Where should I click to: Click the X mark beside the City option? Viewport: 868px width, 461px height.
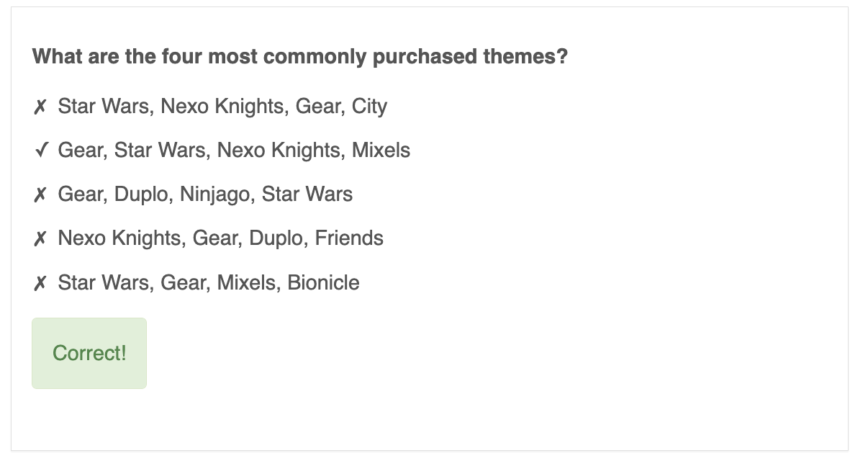click(x=40, y=107)
